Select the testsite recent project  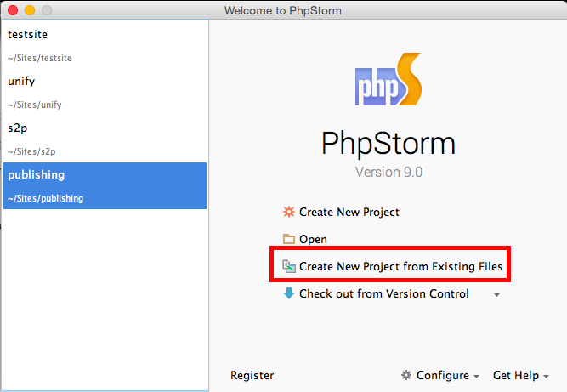point(105,46)
